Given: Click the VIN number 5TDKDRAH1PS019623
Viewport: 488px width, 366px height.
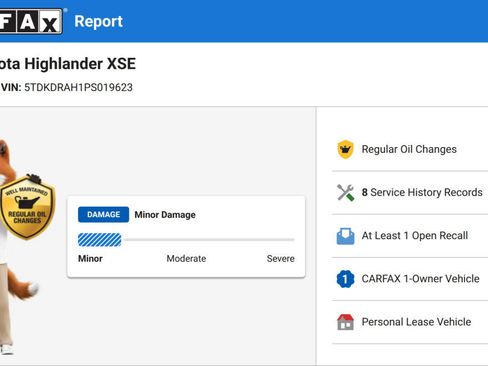Looking at the screenshot, I should click(x=78, y=87).
